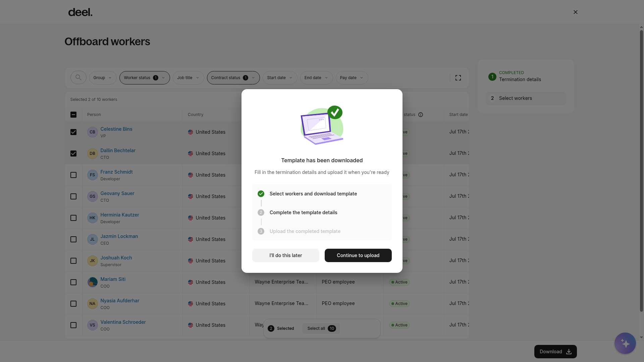This screenshot has width=644, height=362.
Task: Click the green completed step 1 badge
Action: [x=492, y=77]
